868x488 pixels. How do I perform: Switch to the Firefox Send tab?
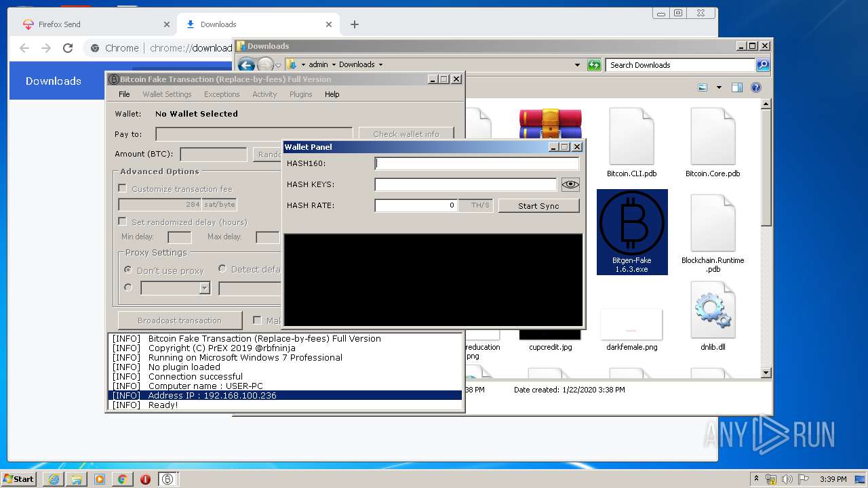click(95, 24)
